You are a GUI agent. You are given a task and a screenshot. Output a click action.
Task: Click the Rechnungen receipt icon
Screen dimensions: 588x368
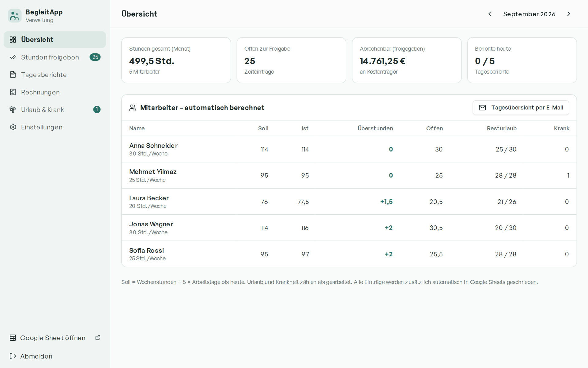[13, 92]
